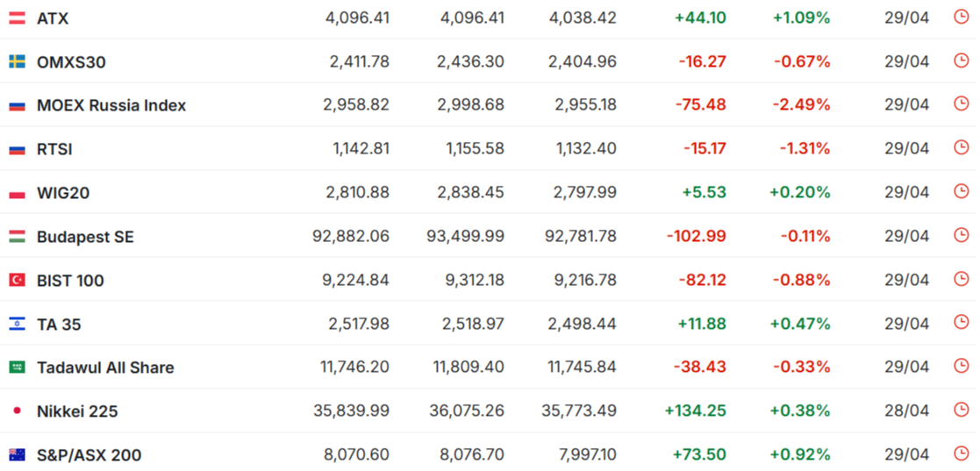Click the clock icon for OMXS30

(961, 61)
